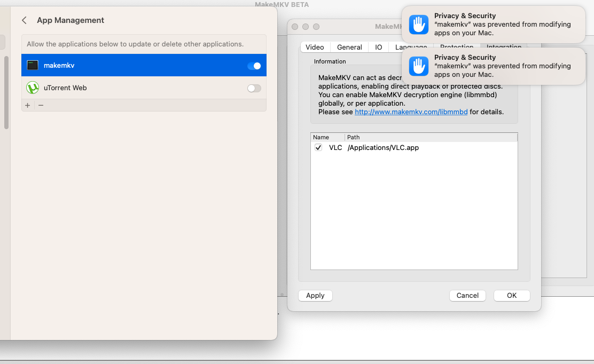Click the second Privacy & Security hand icon
The height and width of the screenshot is (364, 594).
click(419, 66)
